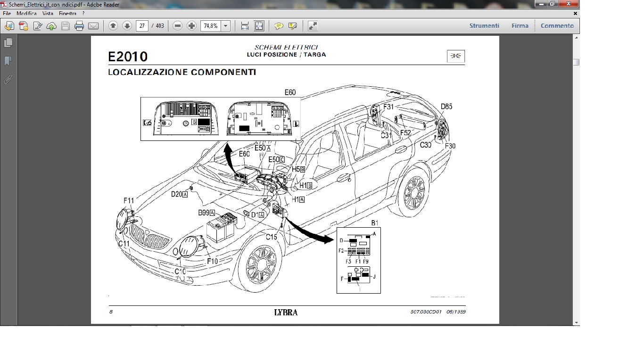Image resolution: width=644 pixels, height=362 pixels.
Task: Select the highlight text tool
Action: 293,26
